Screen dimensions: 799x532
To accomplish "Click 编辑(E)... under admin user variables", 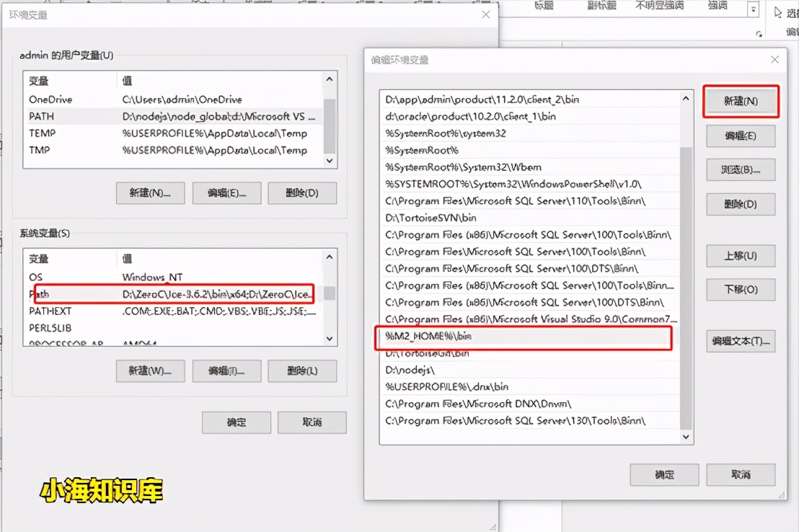I will point(226,193).
